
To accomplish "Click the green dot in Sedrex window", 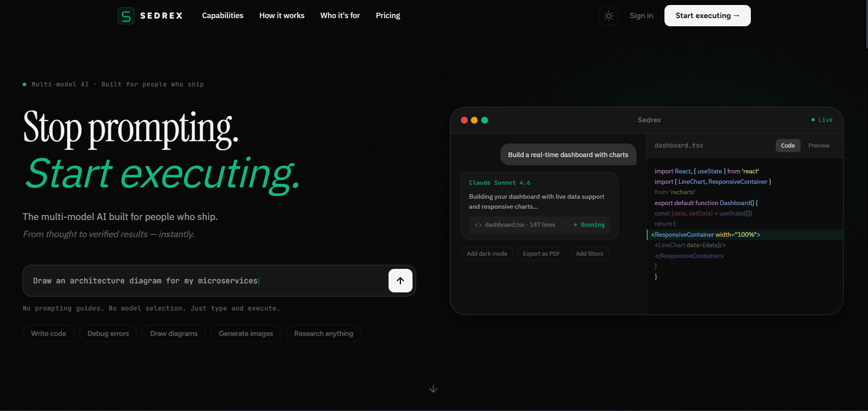I will click(x=484, y=120).
